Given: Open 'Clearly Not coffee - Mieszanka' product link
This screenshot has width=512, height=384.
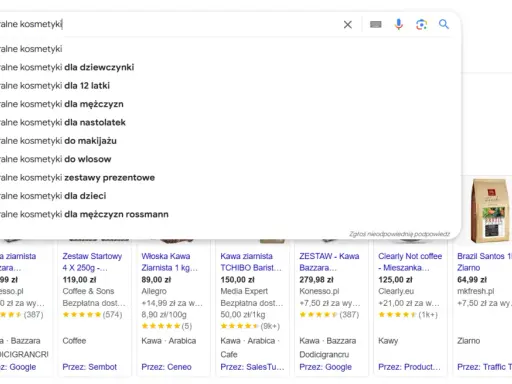Looking at the screenshot, I should tap(410, 262).
